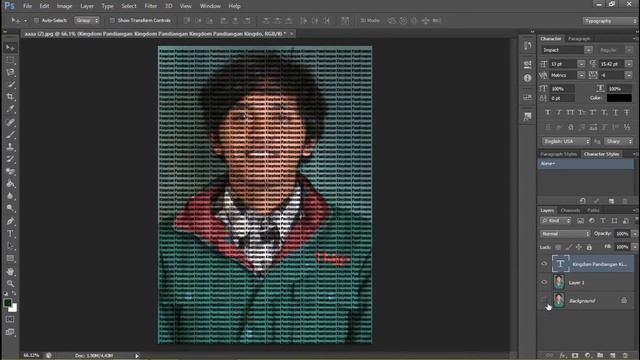Click the text Color swatch in Character panel
This screenshot has height=360, width=640.
click(619, 98)
